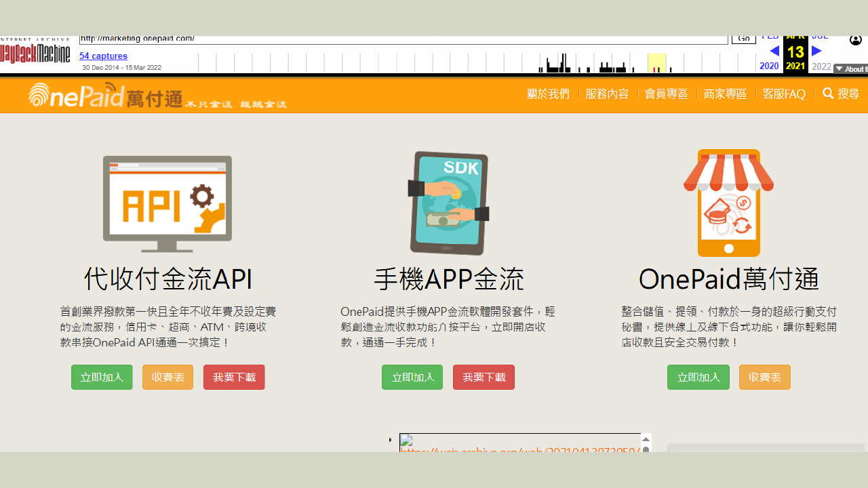Screen dimensions: 868x488
Task: Open the 關於我們 menu
Action: (548, 94)
